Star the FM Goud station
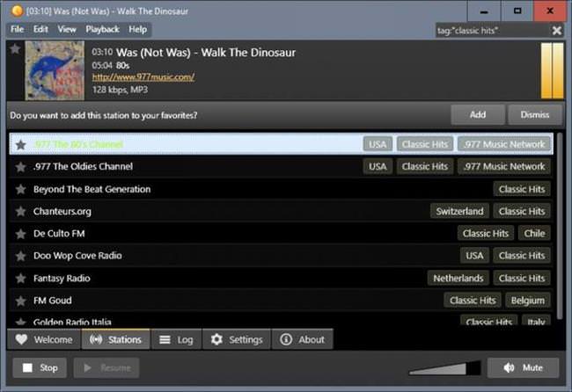 click(x=21, y=301)
